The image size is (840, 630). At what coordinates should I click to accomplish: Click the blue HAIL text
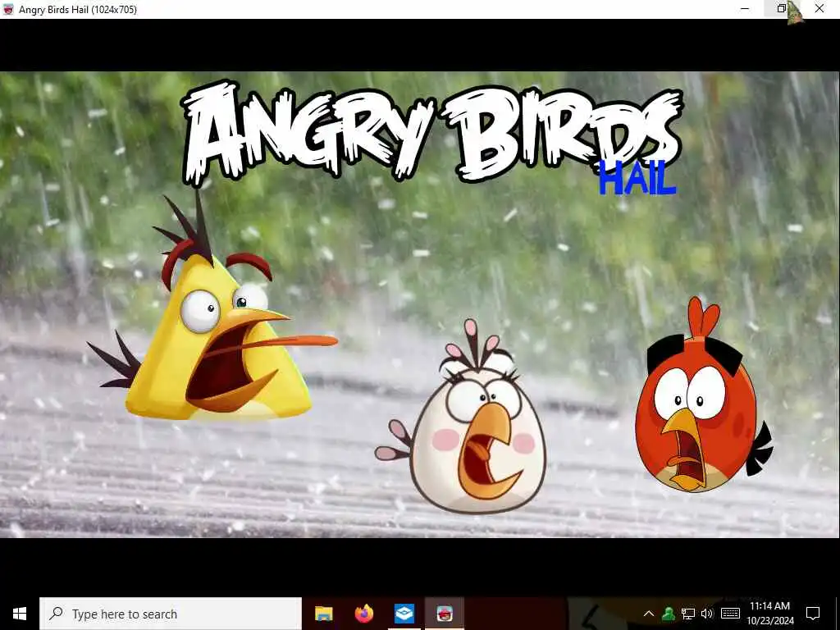pyautogui.click(x=637, y=178)
